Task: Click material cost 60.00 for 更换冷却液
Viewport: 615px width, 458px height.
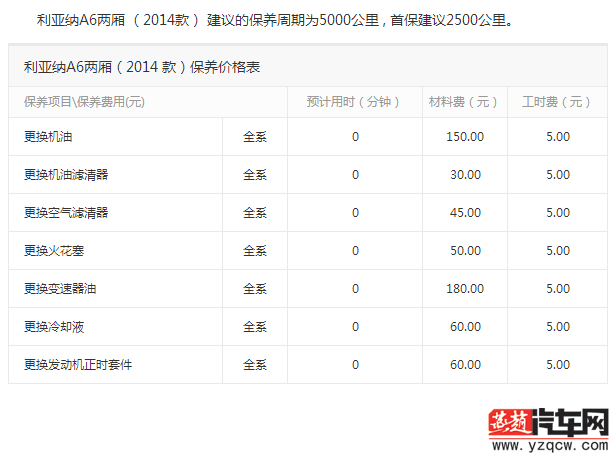Action: (465, 327)
